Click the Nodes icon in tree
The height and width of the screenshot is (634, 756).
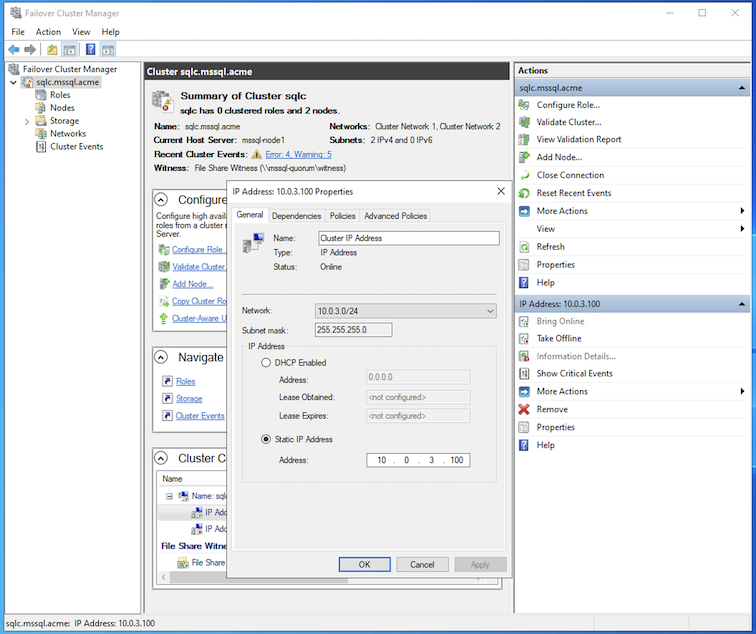pos(40,108)
